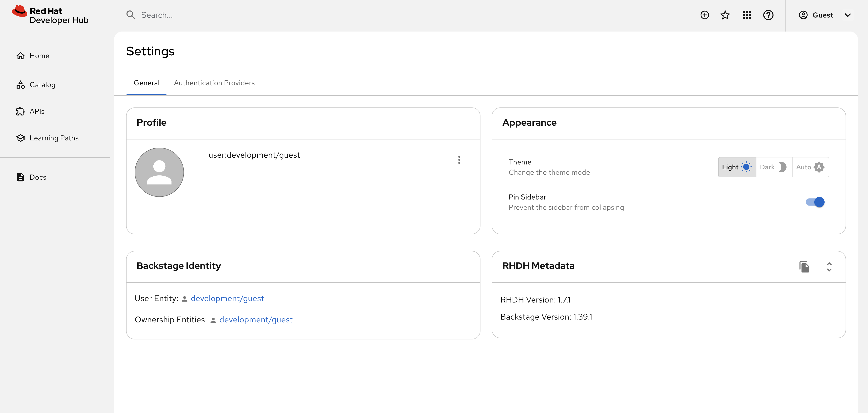868x413 pixels.
Task: Open the development/guest User Entity link
Action: (x=227, y=298)
